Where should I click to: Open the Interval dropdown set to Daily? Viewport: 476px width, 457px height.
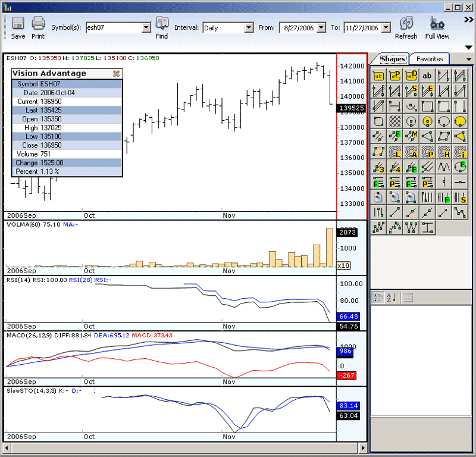pyautogui.click(x=249, y=27)
